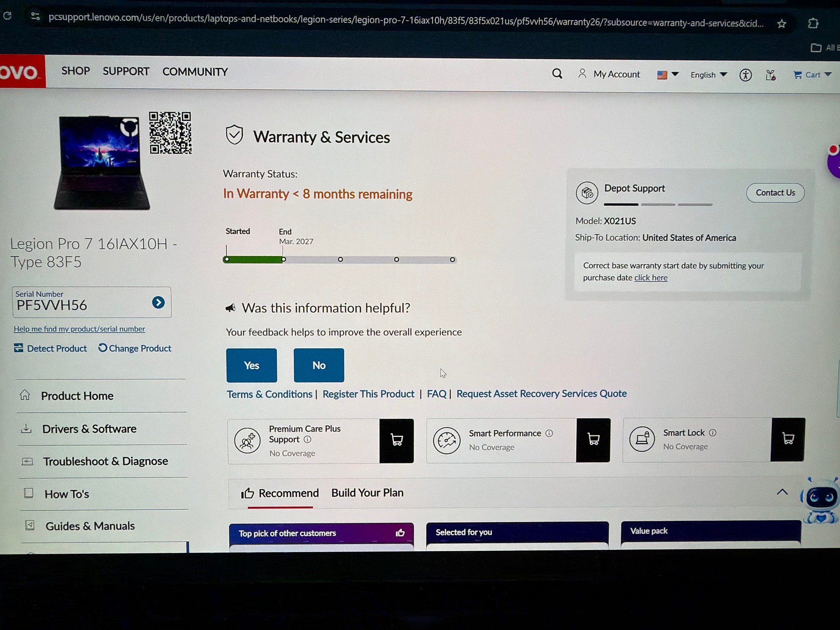Click the Smart Performance gauge icon
The image size is (840, 630).
pyautogui.click(x=447, y=441)
